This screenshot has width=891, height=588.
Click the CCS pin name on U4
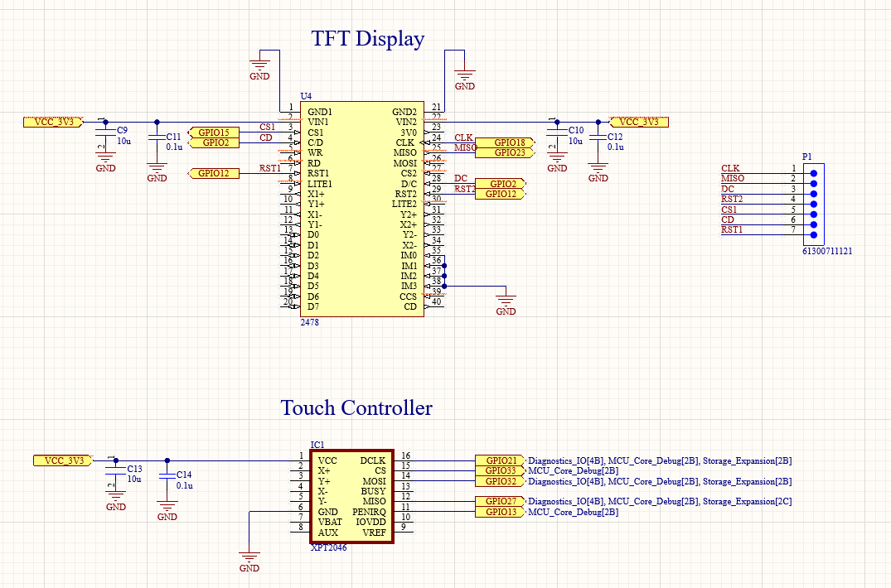click(x=408, y=296)
